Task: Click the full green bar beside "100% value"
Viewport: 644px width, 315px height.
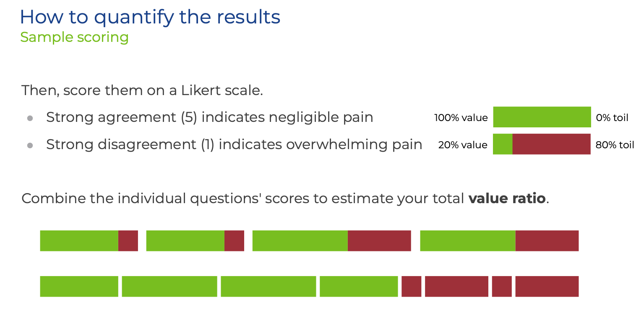Action: [x=542, y=117]
